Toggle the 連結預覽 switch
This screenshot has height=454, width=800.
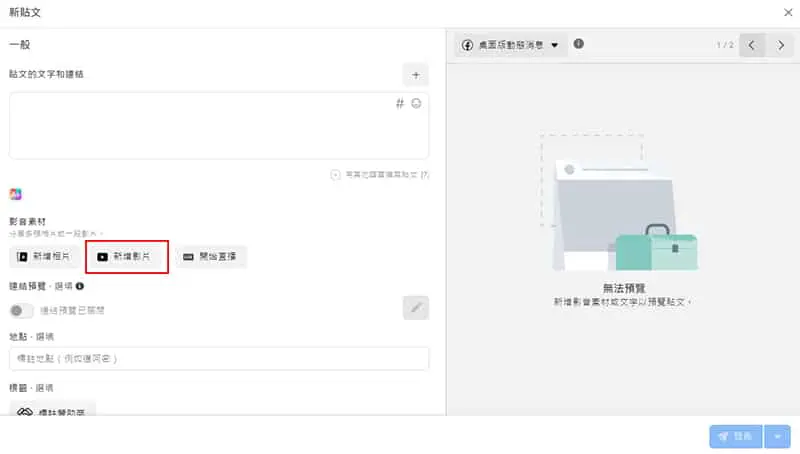(21, 311)
